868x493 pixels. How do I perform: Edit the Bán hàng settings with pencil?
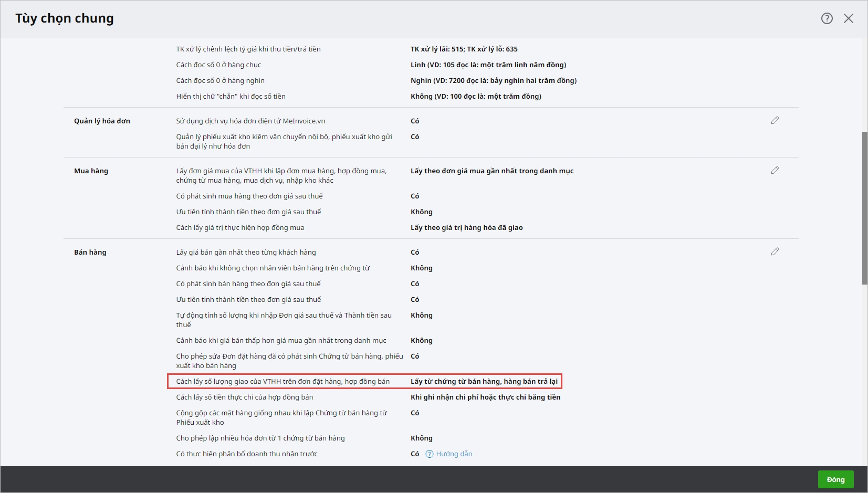pyautogui.click(x=775, y=252)
